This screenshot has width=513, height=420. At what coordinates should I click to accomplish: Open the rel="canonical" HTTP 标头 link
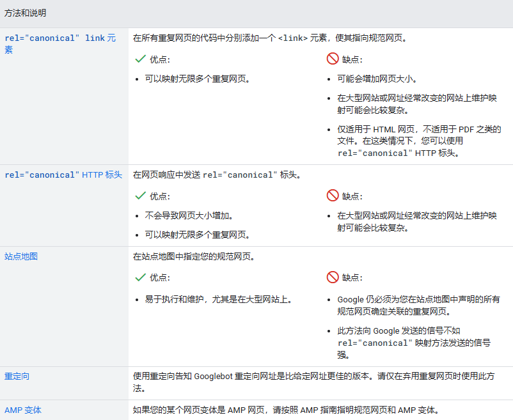pyautogui.click(x=63, y=175)
